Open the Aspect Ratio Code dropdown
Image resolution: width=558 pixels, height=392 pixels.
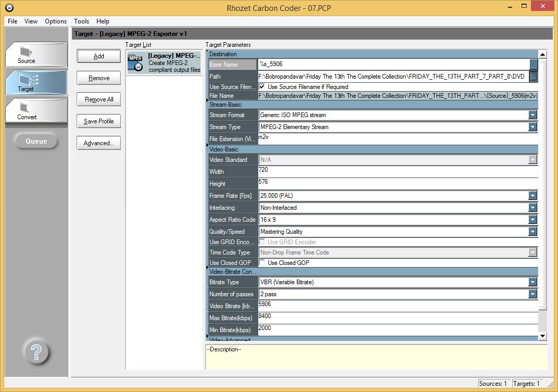coord(532,220)
